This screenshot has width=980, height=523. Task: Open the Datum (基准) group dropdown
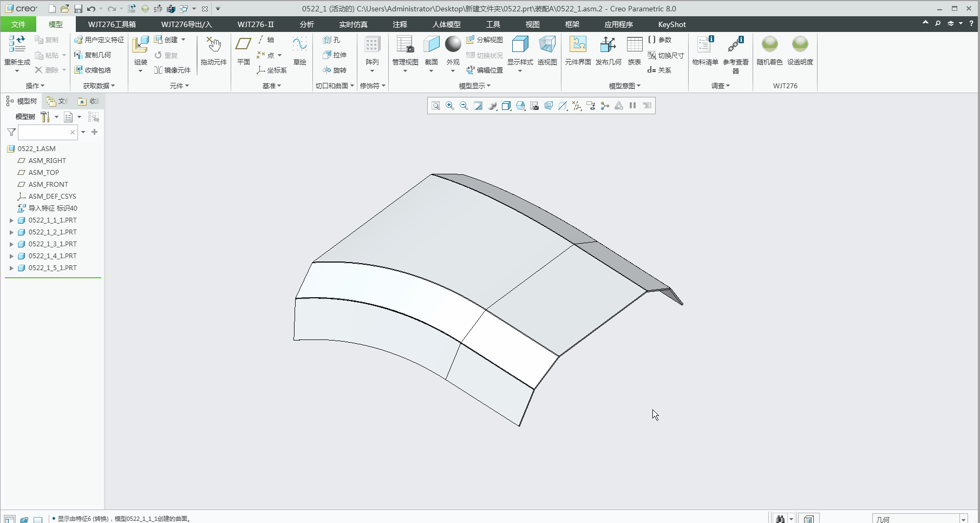tap(272, 86)
